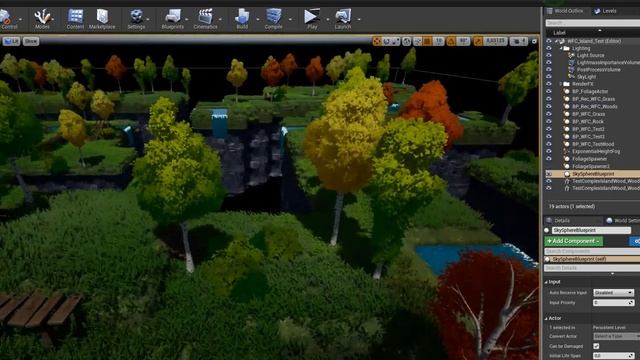The width and height of the screenshot is (640, 360).
Task: Expand the RenderFX folder
Action: [x=561, y=84]
